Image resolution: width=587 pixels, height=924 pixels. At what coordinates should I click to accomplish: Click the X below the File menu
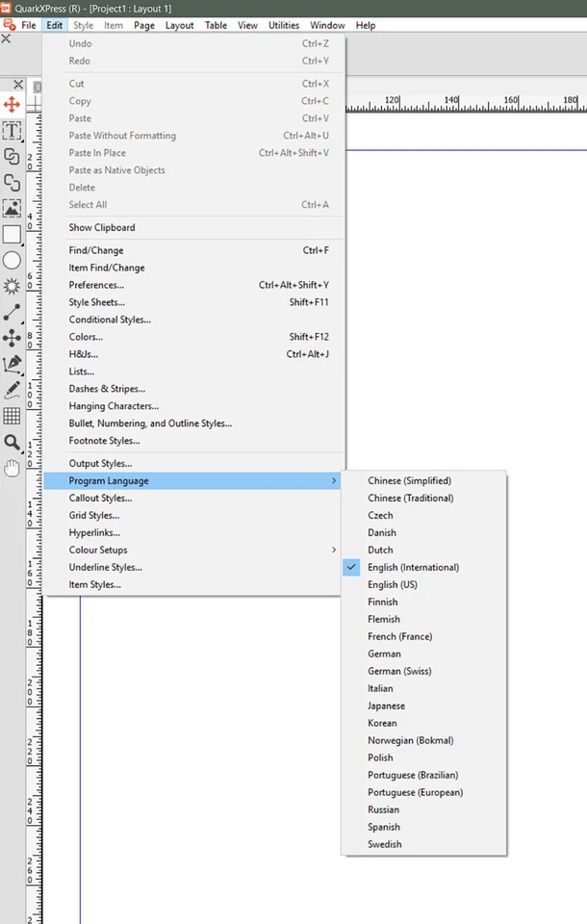[6, 38]
